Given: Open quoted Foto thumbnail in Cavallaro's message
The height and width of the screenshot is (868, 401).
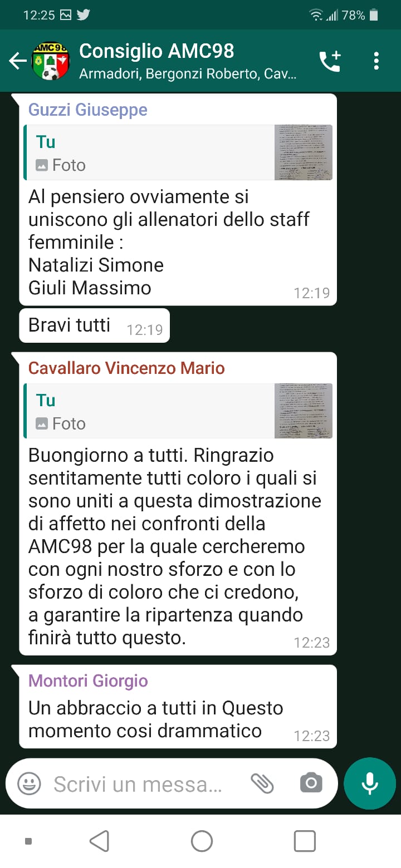Looking at the screenshot, I should pos(304,411).
